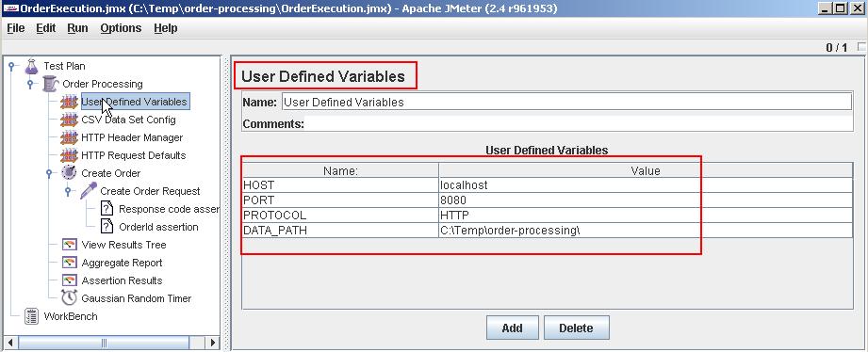Viewport: 868px width, 352px height.
Task: Select User Defined Variables tree item
Action: [135, 102]
